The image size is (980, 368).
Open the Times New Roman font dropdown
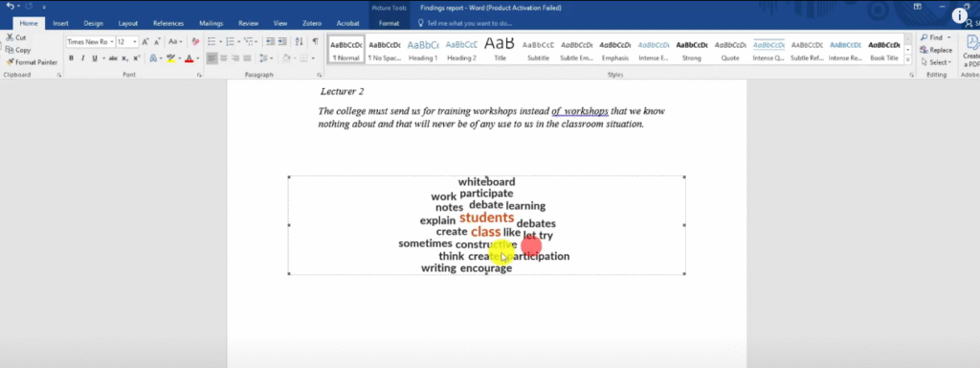pyautogui.click(x=112, y=42)
